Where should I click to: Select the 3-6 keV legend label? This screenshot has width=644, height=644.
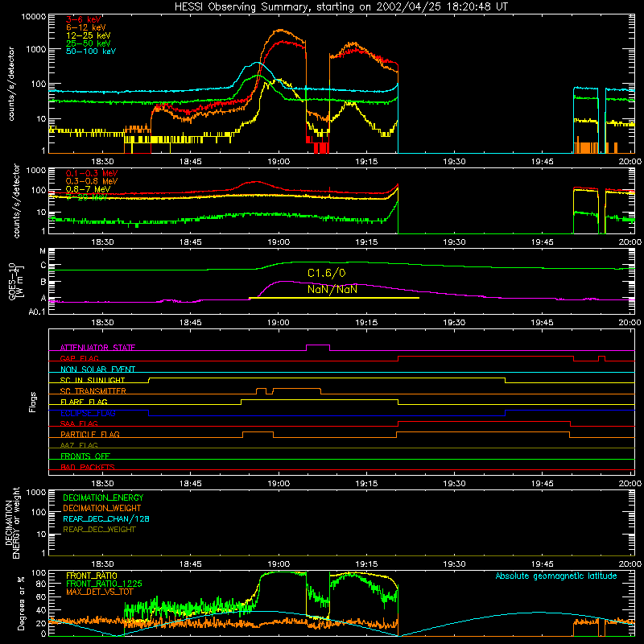click(x=84, y=19)
